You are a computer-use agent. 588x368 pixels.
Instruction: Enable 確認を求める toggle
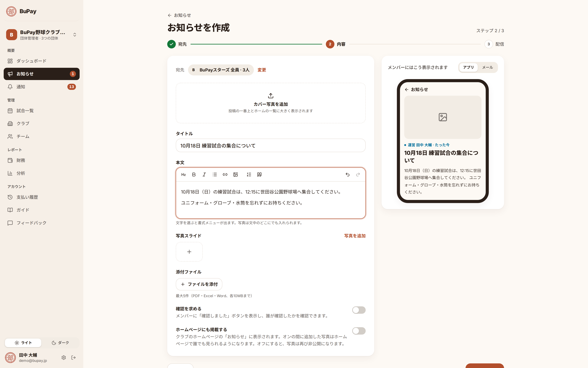(359, 310)
